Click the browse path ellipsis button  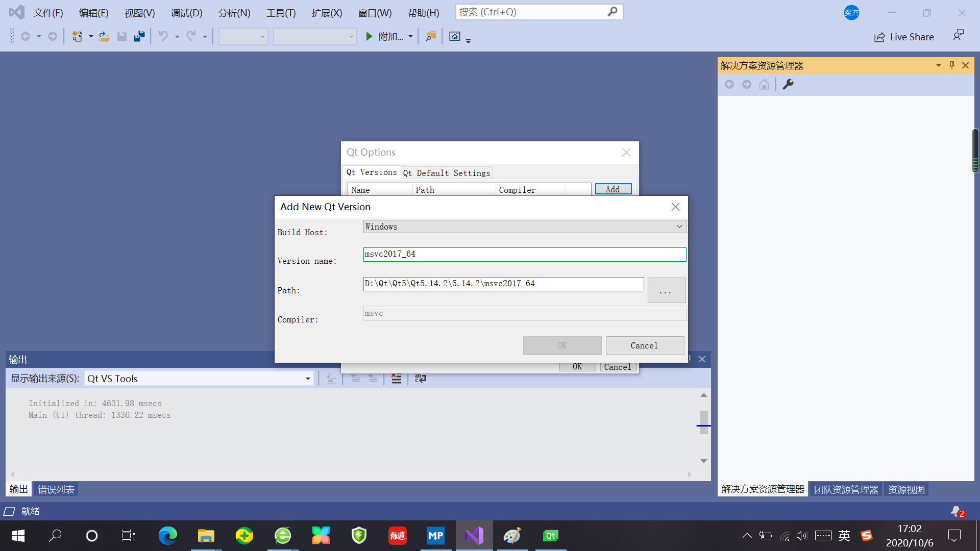click(x=666, y=290)
